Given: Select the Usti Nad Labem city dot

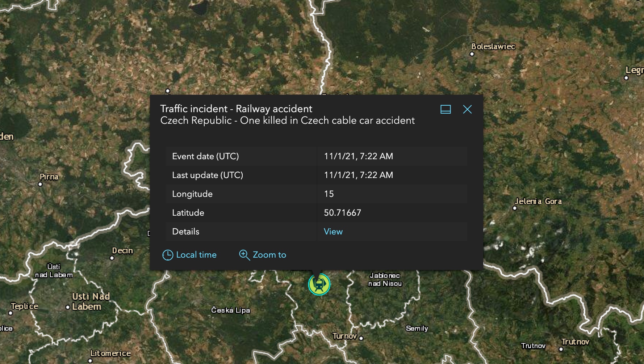Looking at the screenshot, I should point(68,307).
